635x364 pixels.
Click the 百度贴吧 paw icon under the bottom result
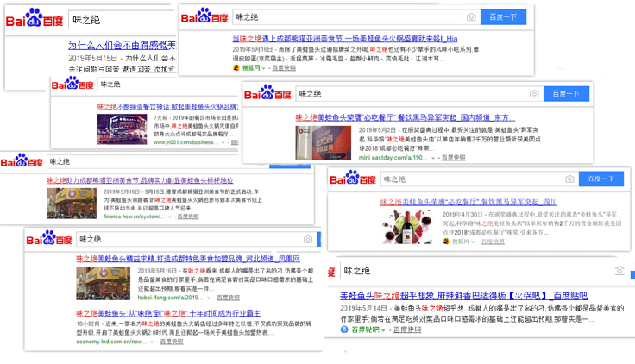tap(345, 329)
